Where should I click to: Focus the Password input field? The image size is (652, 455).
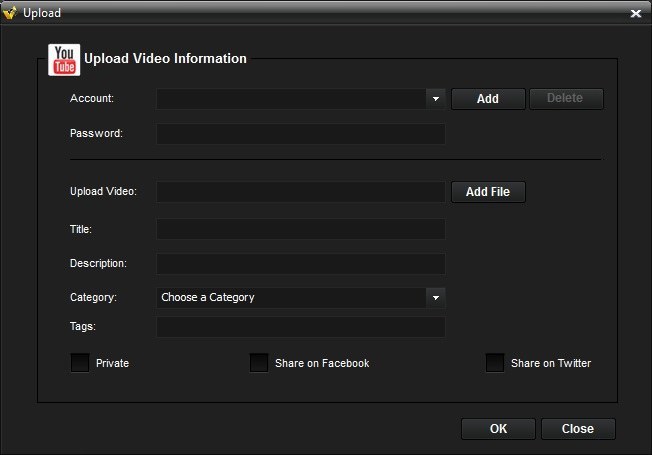pyautogui.click(x=301, y=134)
